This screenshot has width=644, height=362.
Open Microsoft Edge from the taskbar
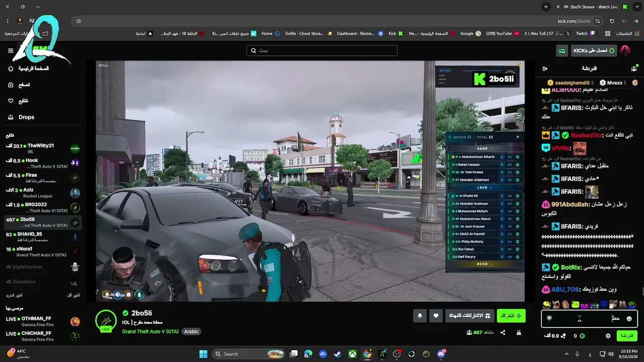point(308,354)
